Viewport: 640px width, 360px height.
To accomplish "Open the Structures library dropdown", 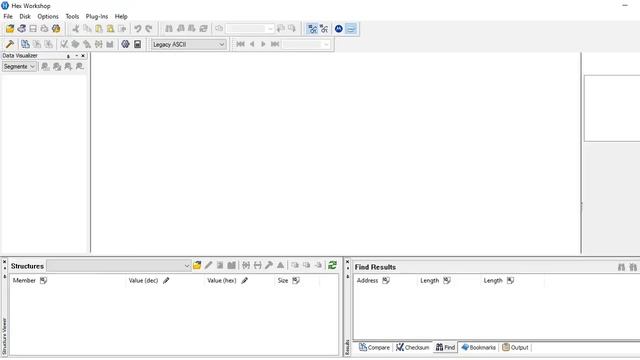I will pos(119,266).
